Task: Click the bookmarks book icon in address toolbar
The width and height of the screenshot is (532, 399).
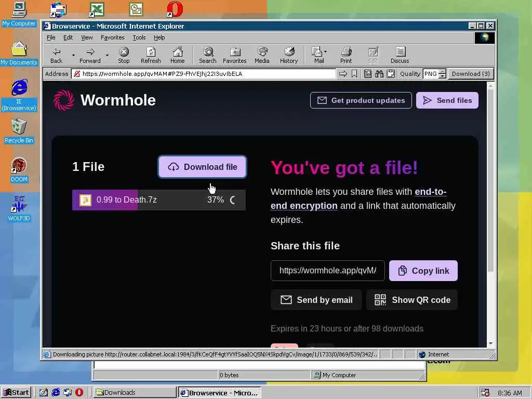Action: (368, 74)
